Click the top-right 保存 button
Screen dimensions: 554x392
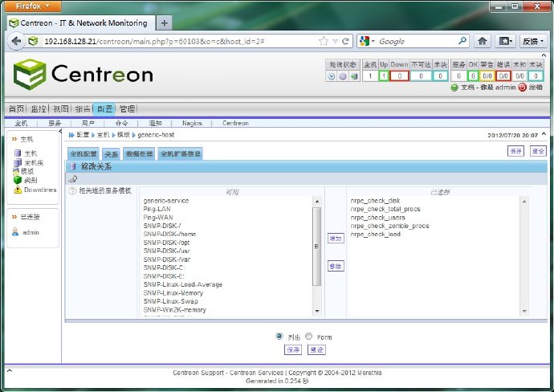click(515, 151)
